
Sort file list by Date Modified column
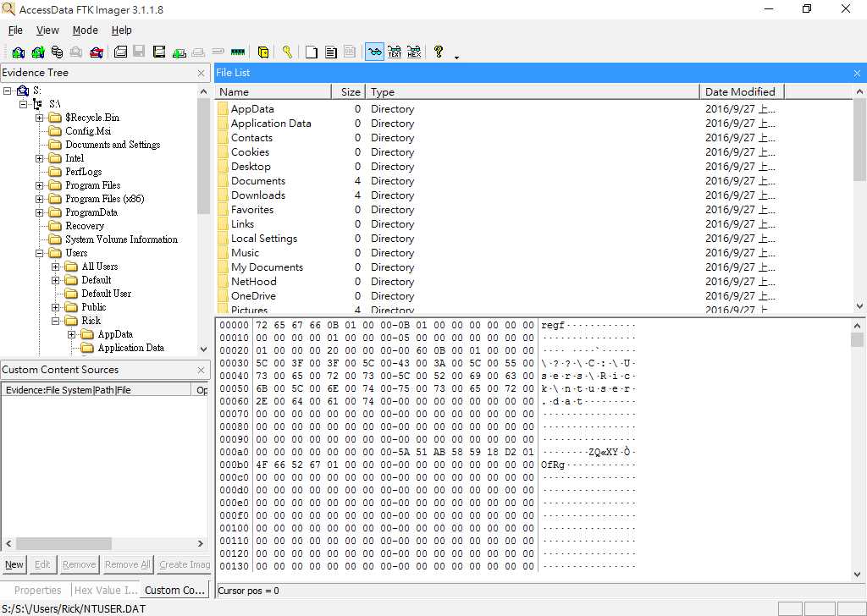[742, 91]
